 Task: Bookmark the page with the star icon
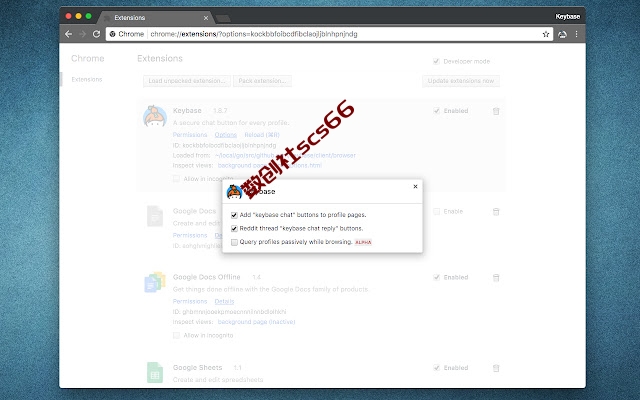click(546, 34)
